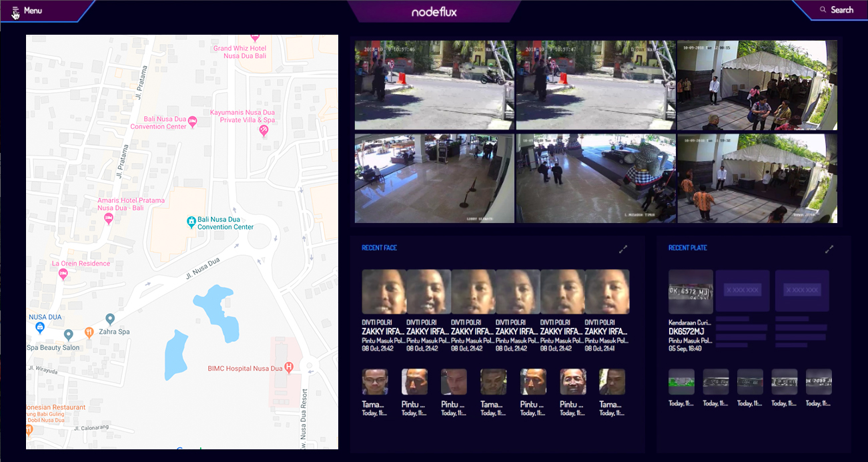The width and height of the screenshot is (868, 462).
Task: Select the gray Zahra Spa map pin
Action: [110, 319]
